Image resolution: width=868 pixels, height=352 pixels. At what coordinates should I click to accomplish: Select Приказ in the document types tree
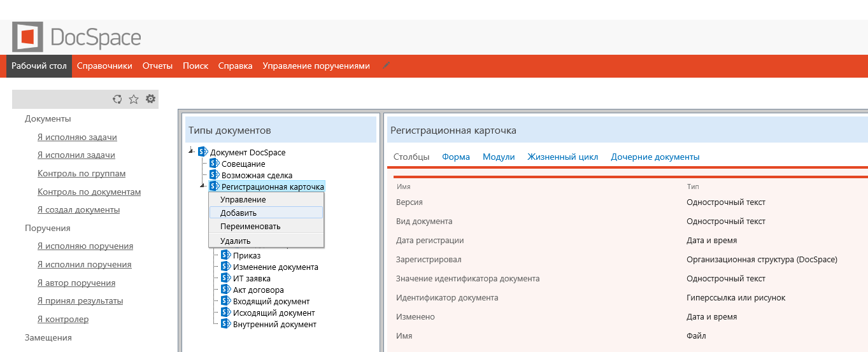click(247, 255)
